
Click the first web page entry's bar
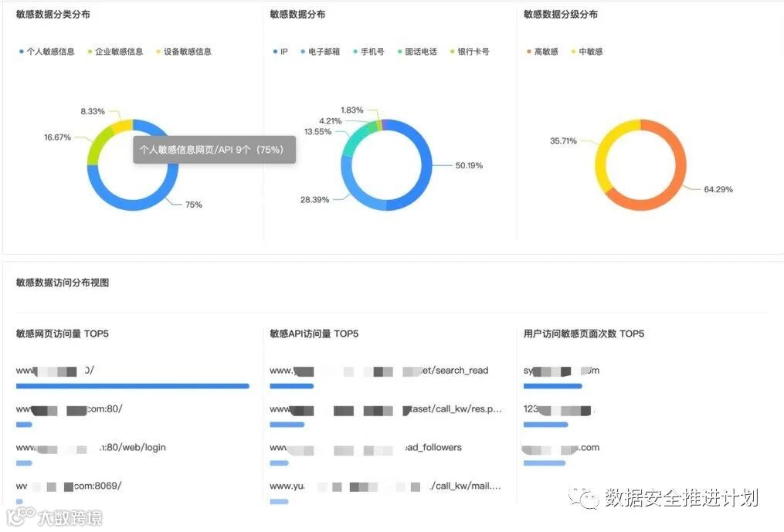click(x=133, y=386)
